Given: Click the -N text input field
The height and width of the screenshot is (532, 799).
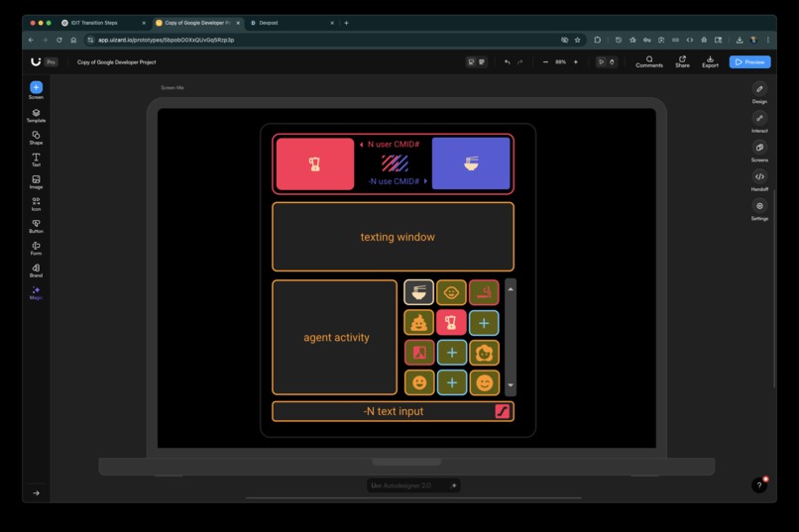Looking at the screenshot, I should click(393, 411).
